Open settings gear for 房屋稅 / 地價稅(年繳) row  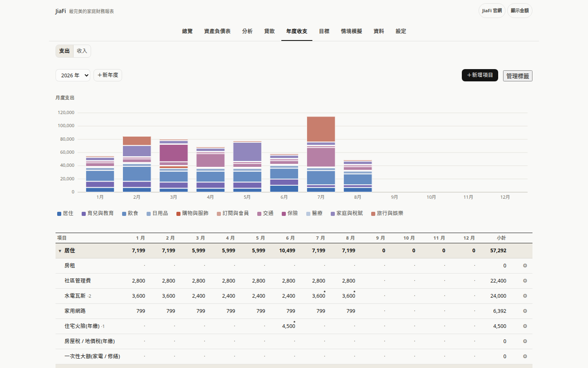(525, 341)
